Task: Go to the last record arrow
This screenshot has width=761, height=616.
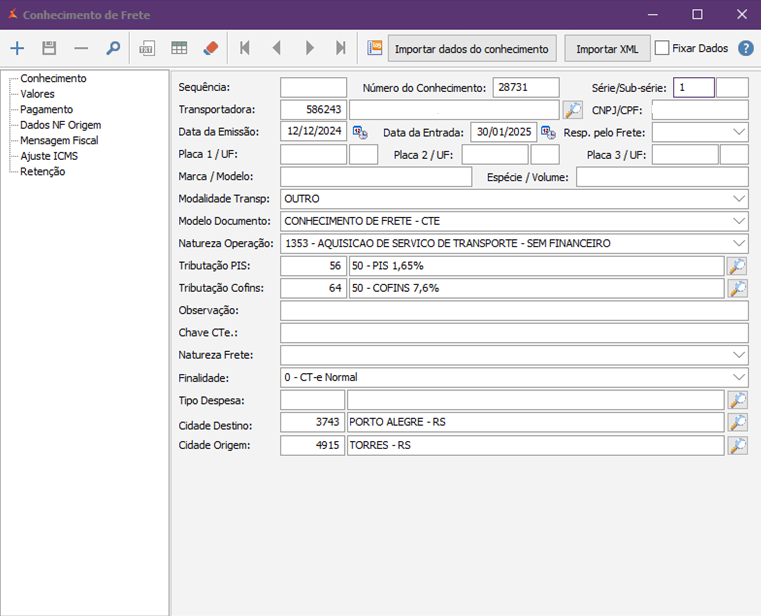Action: tap(341, 48)
